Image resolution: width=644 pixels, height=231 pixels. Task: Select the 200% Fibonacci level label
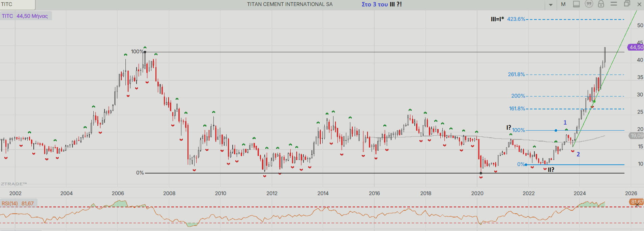(x=518, y=96)
